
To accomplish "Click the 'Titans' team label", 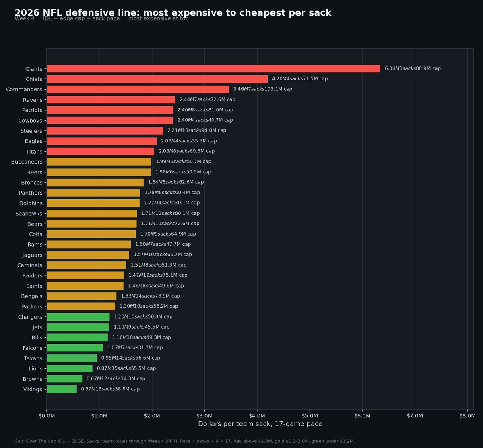I will 34,151.
